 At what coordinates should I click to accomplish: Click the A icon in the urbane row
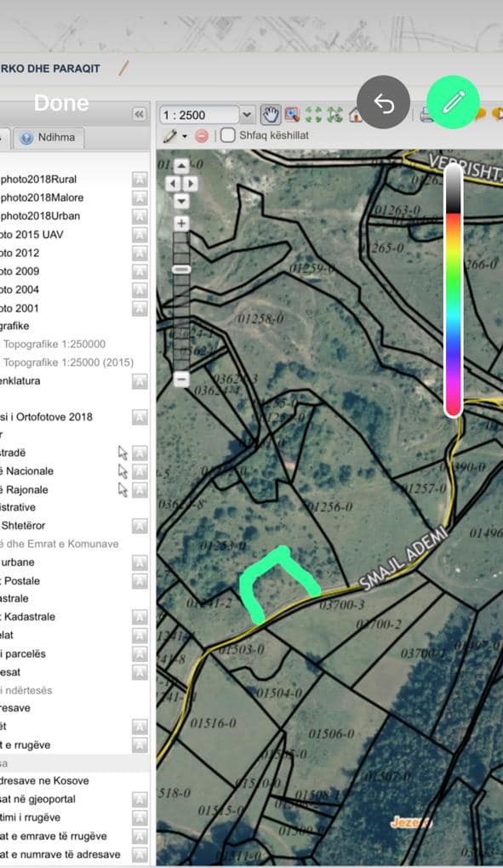pyautogui.click(x=140, y=562)
